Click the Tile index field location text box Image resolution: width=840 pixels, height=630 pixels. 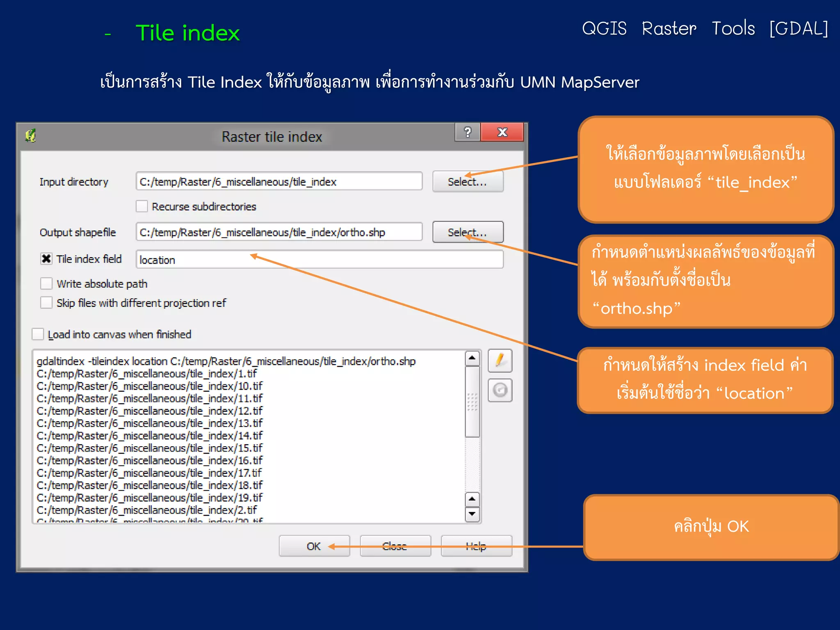click(320, 260)
